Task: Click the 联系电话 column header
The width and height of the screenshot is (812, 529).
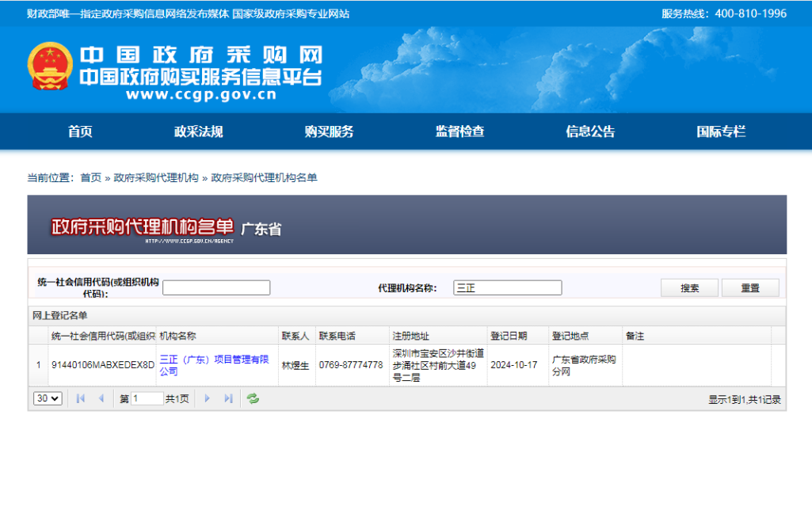Action: click(353, 336)
